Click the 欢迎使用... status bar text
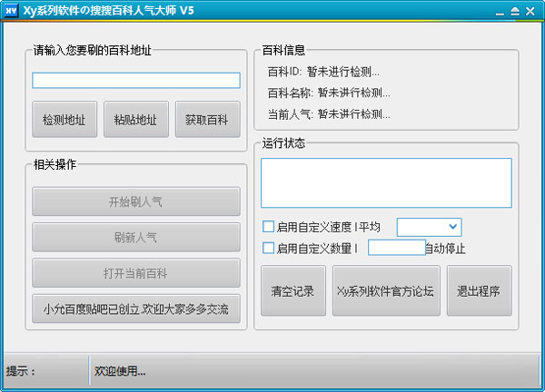 pyautogui.click(x=120, y=371)
